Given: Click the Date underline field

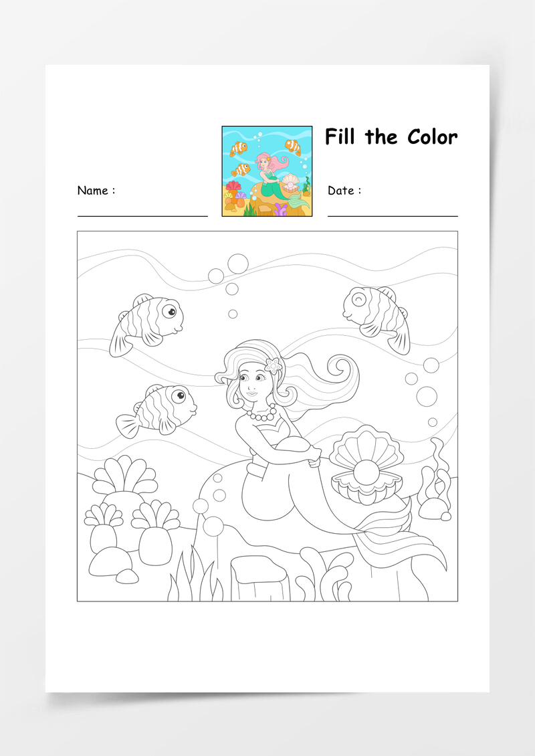Looking at the screenshot, I should click(393, 216).
